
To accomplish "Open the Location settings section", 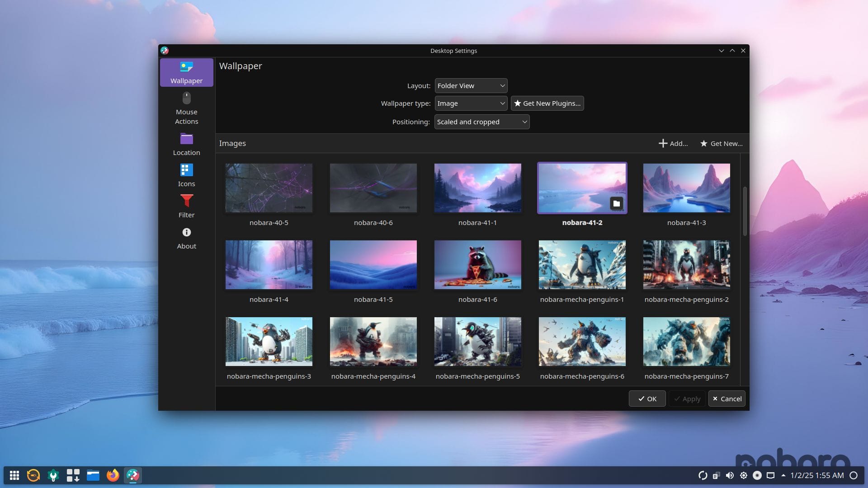I will coord(186,144).
